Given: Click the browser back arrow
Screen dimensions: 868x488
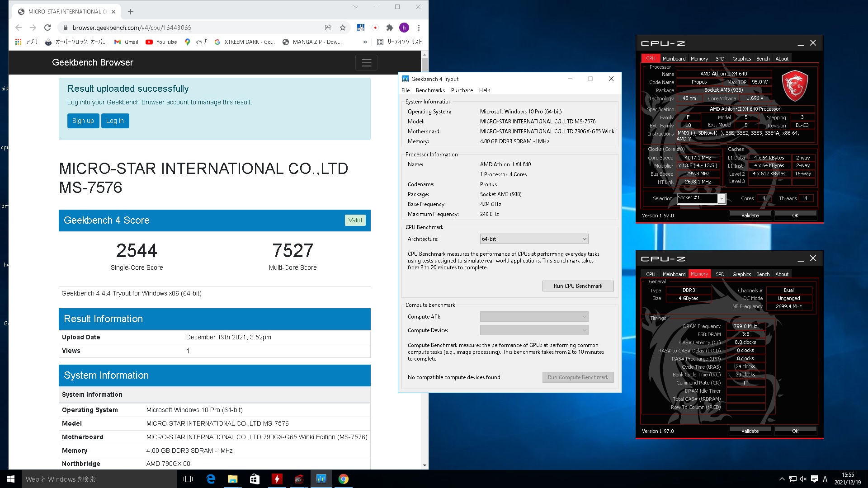Looking at the screenshot, I should pyautogui.click(x=19, y=28).
